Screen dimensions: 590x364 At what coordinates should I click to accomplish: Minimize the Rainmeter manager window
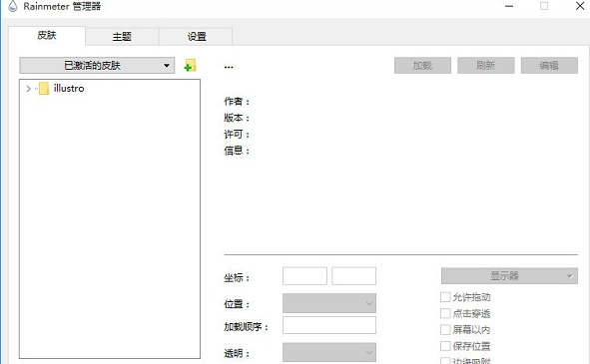[x=509, y=6]
